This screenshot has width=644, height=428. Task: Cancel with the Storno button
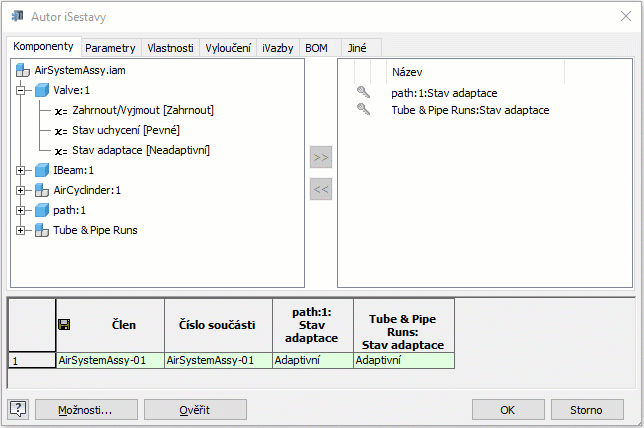tap(587, 410)
